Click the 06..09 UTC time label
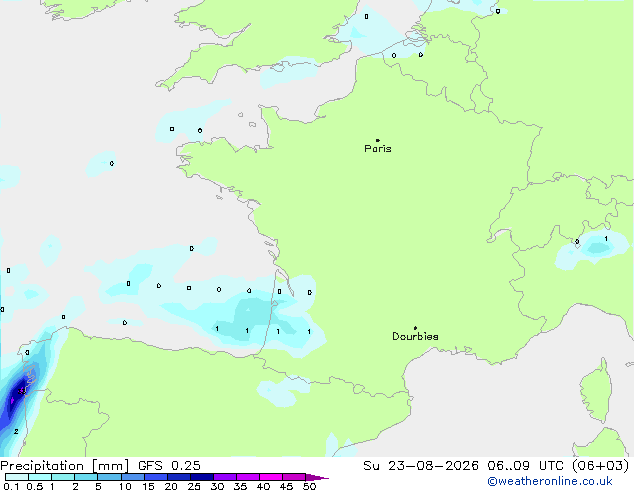This screenshot has height=490, width=634. [x=525, y=466]
